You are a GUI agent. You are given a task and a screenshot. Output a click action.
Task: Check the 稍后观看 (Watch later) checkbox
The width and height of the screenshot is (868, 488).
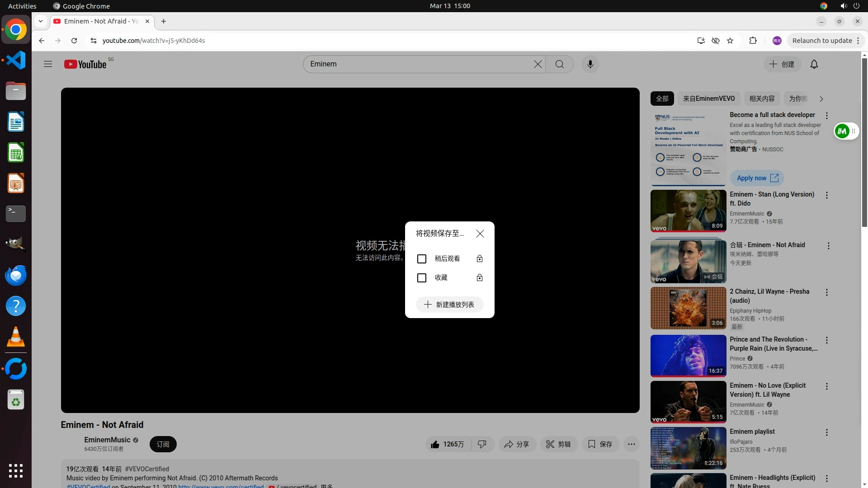point(421,259)
